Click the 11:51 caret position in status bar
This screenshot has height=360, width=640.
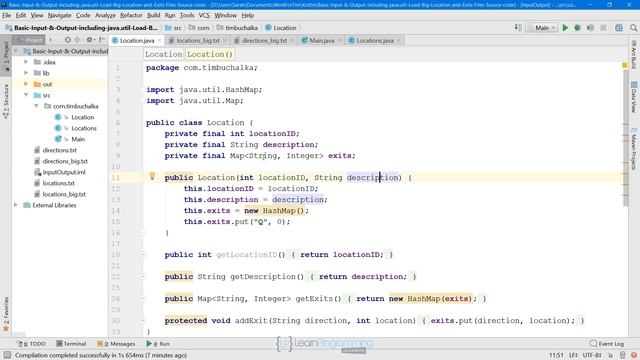(556, 355)
